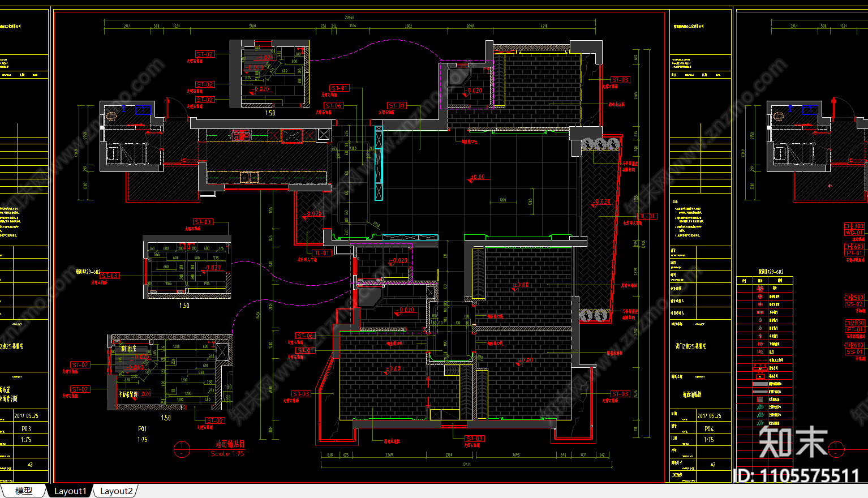Select the '3698' dimension text
The image size is (868, 498).
tap(515, 455)
